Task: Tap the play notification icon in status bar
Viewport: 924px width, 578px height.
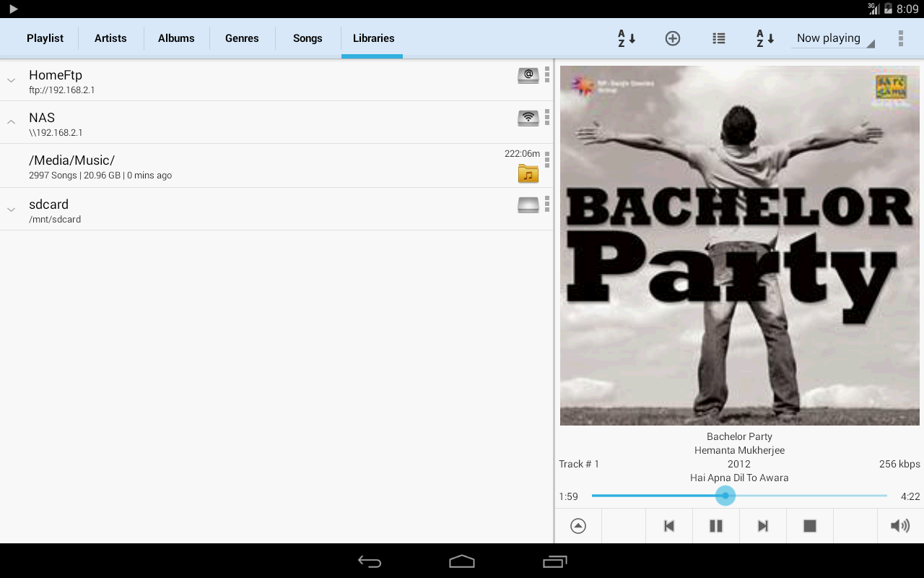Action: [13, 9]
